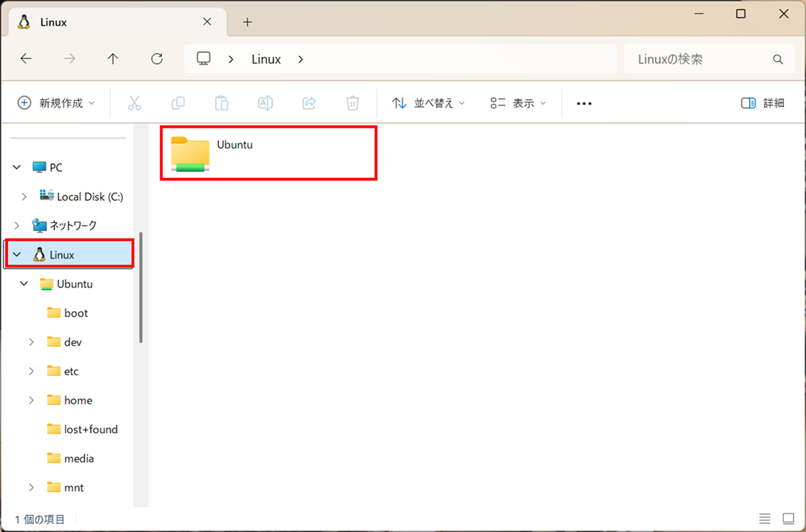Select the mnt folder in tree
Screen dimensions: 806x532
pyautogui.click(x=74, y=488)
